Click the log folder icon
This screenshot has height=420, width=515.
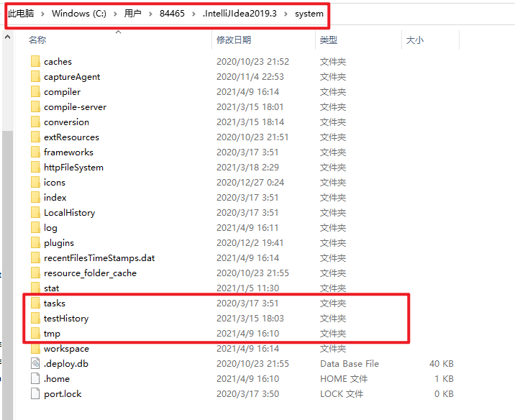point(35,227)
